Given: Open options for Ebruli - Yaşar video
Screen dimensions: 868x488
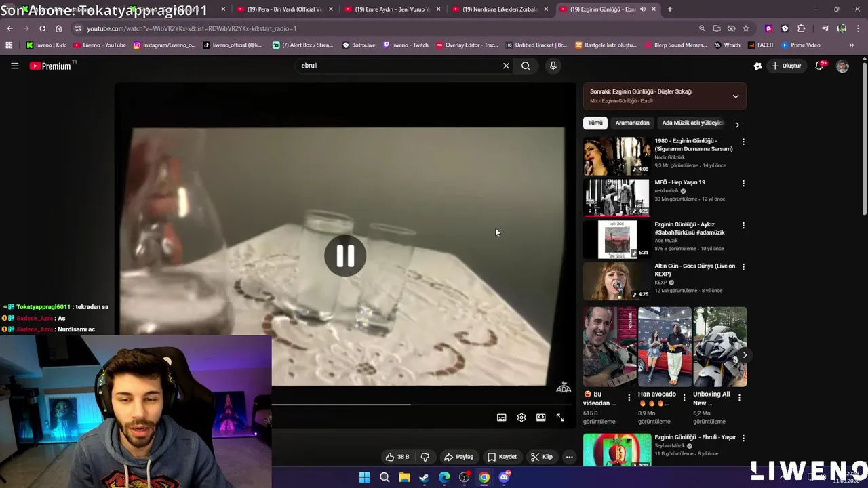Looking at the screenshot, I should pyautogui.click(x=743, y=438).
